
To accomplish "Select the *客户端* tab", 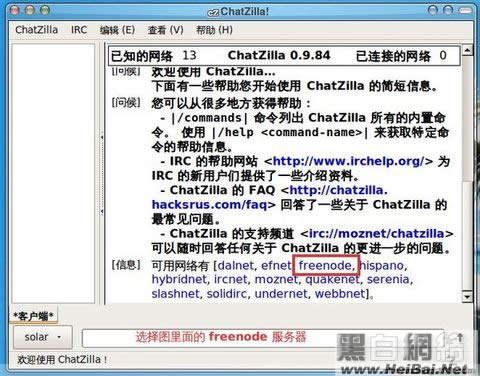I will [33, 316].
